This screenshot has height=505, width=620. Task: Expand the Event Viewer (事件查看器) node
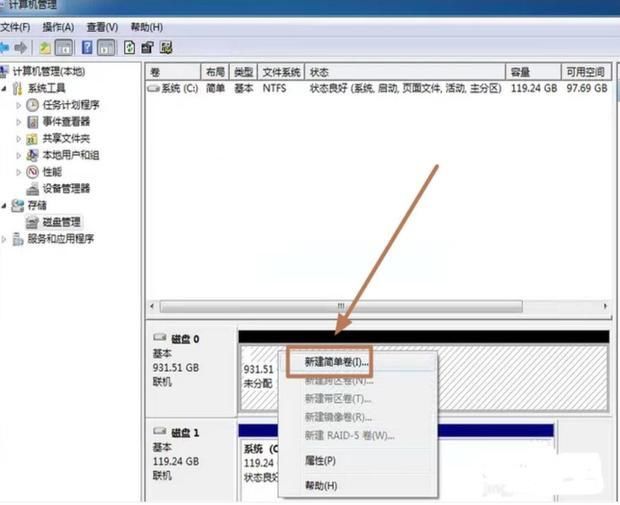pyautogui.click(x=19, y=122)
